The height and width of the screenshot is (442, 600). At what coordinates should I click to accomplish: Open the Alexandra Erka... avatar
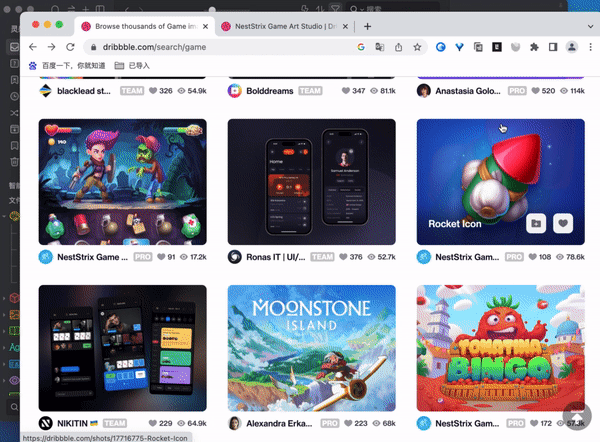(x=235, y=423)
